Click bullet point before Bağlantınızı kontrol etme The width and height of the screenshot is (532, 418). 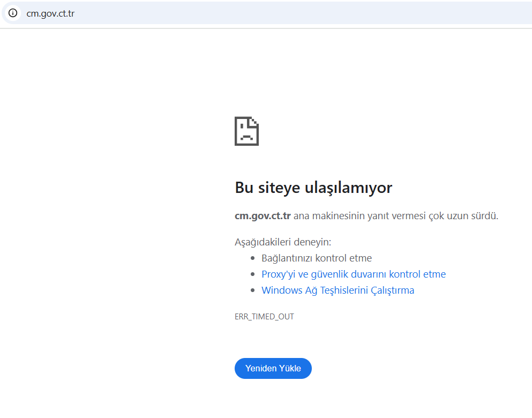[253, 258]
